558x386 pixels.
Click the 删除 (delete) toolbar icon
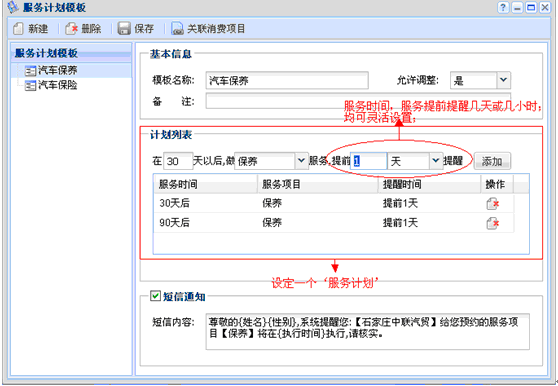(71, 29)
